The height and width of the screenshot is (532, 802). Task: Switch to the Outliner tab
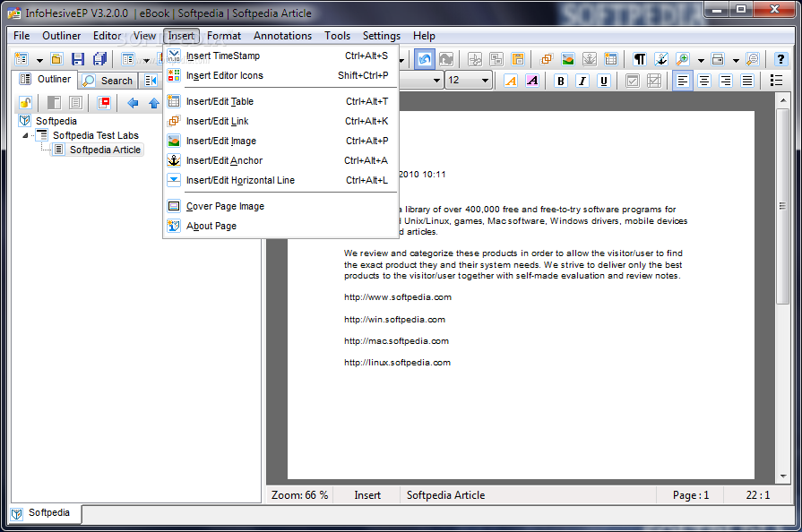point(45,79)
